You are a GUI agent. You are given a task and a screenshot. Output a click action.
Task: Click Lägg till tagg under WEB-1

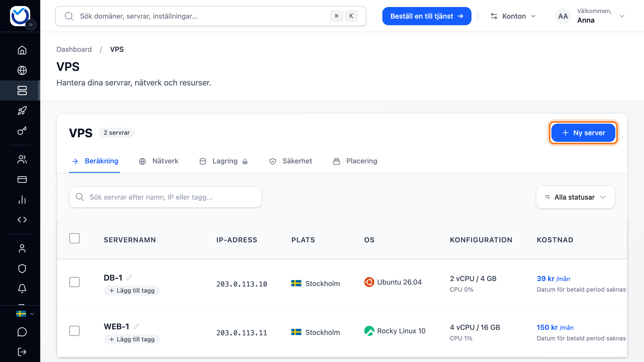point(132,339)
